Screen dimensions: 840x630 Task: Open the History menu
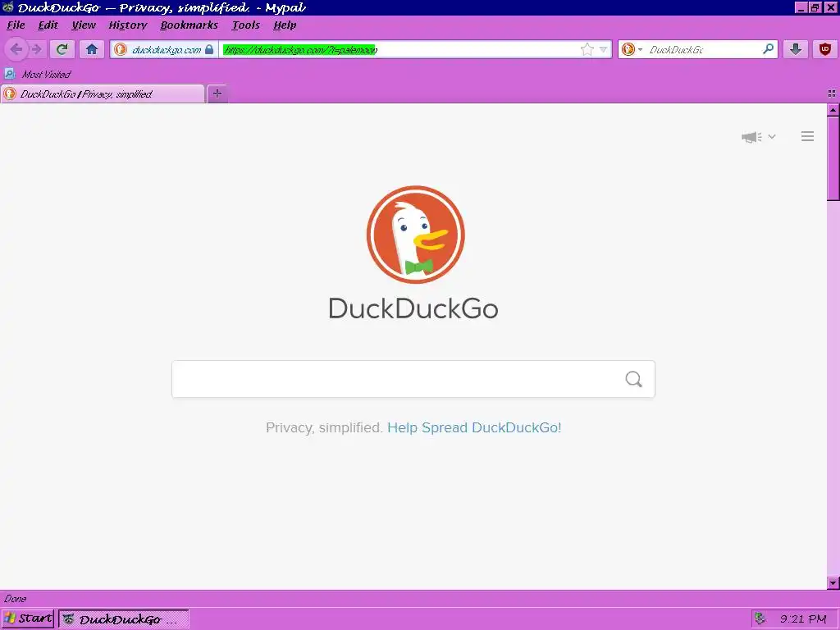pos(127,25)
